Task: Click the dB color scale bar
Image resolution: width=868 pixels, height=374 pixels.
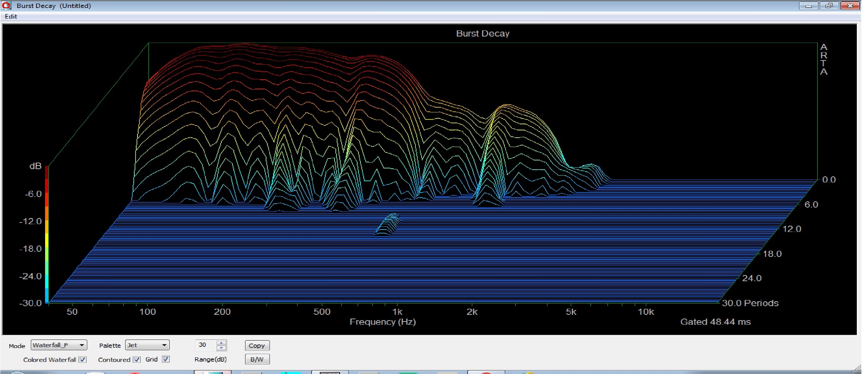Action: point(47,234)
